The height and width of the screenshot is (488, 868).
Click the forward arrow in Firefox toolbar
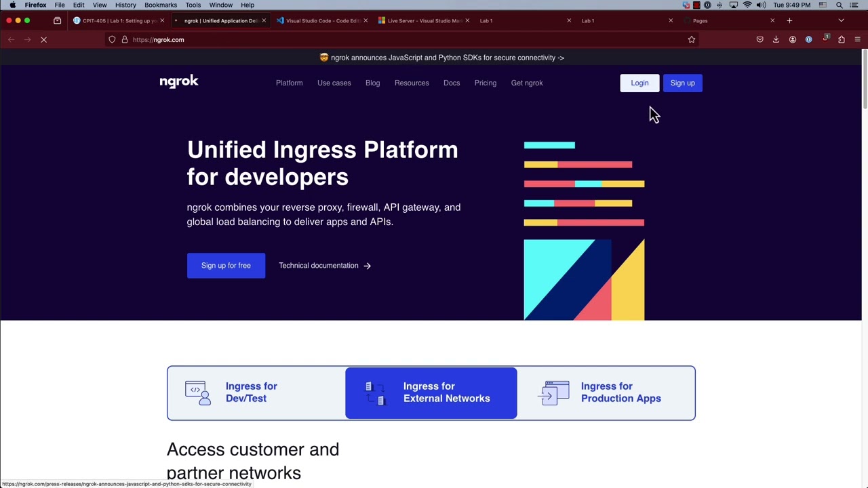coord(27,40)
